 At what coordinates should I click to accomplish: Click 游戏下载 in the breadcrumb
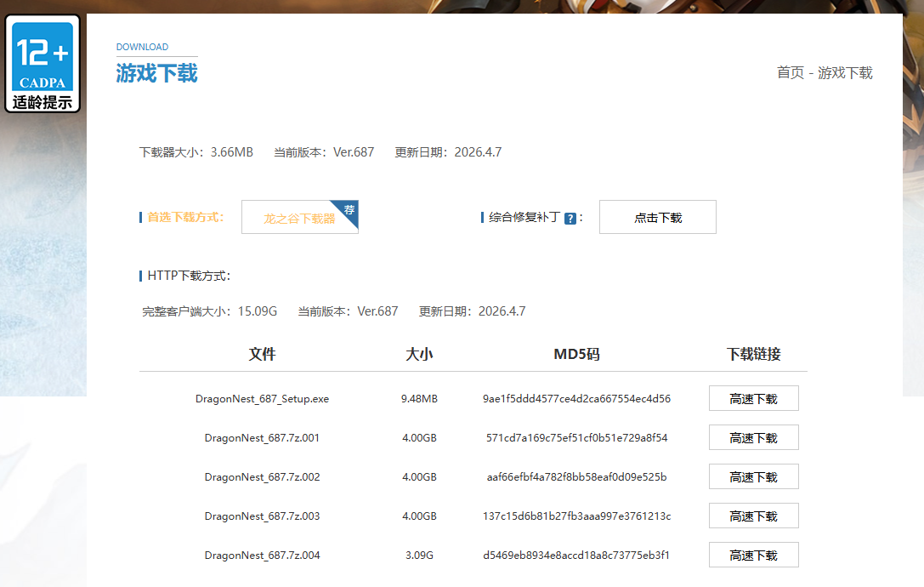click(x=845, y=72)
